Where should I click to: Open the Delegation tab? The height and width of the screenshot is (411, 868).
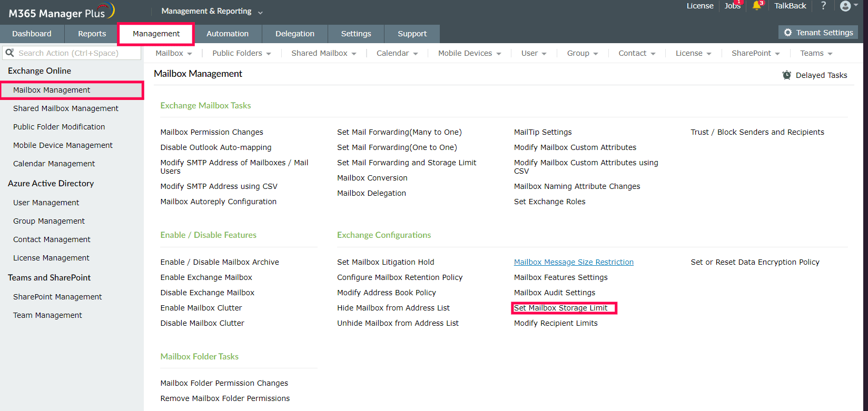click(x=295, y=34)
